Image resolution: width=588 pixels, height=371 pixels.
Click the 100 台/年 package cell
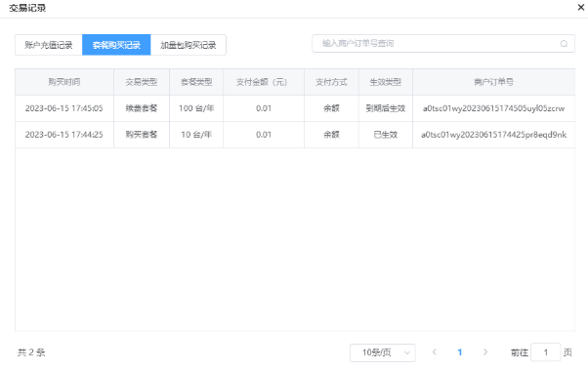196,108
